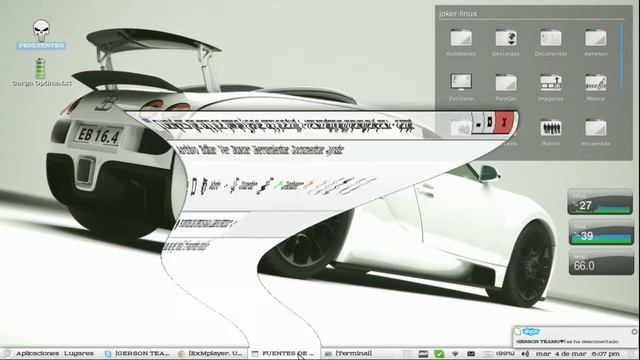Close the Skype notification popup
Screen dimensions: 640x360
coord(634,332)
